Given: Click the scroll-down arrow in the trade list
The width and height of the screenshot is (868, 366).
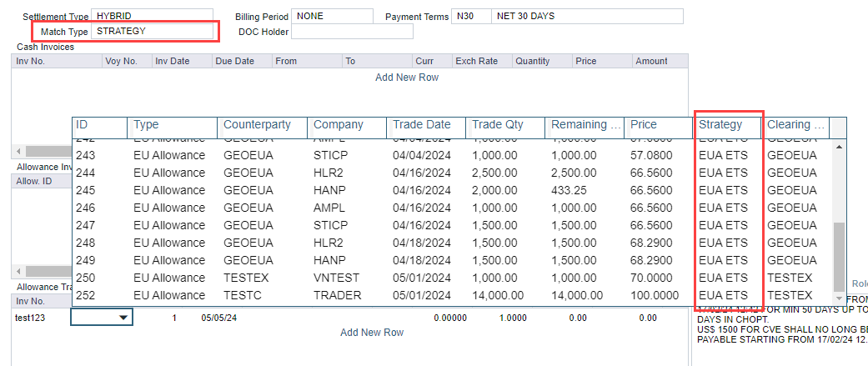Looking at the screenshot, I should coord(840,298).
